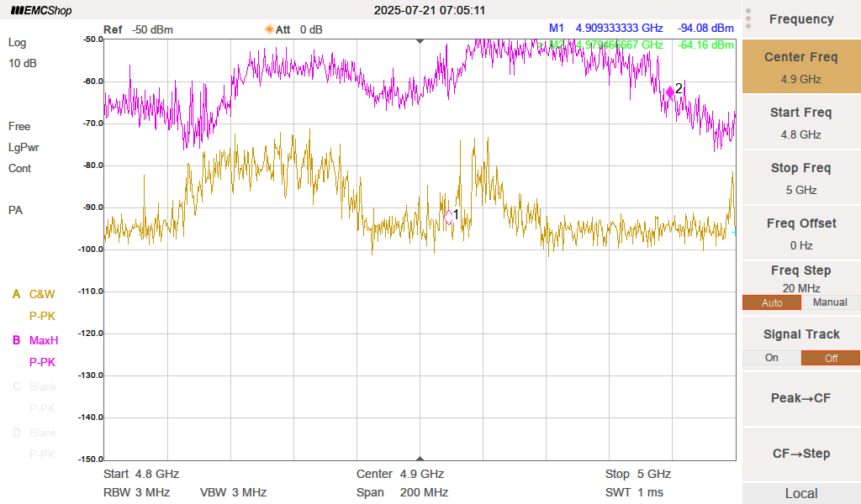
Task: Click the orange attenuation diamond icon
Action: click(x=269, y=29)
